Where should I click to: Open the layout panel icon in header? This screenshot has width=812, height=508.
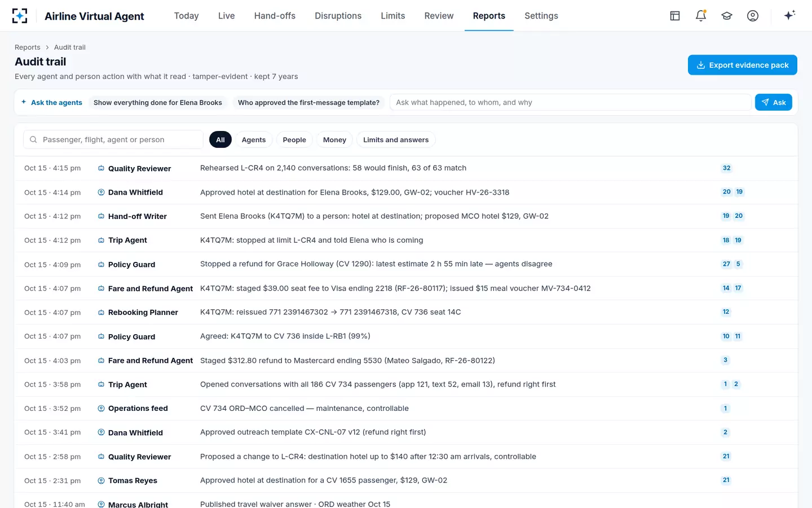click(675, 16)
